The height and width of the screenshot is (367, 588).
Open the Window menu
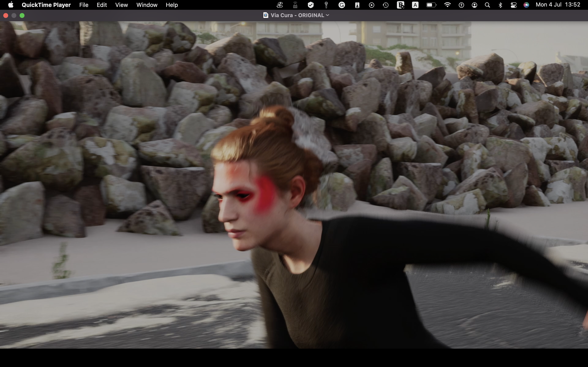pos(147,5)
